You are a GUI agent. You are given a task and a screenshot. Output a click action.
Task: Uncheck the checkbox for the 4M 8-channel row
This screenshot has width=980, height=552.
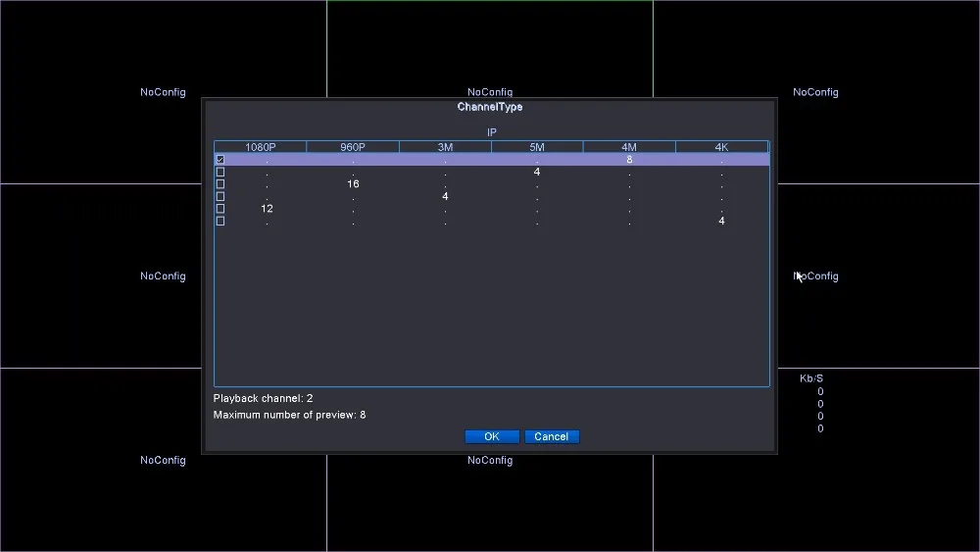click(x=220, y=160)
